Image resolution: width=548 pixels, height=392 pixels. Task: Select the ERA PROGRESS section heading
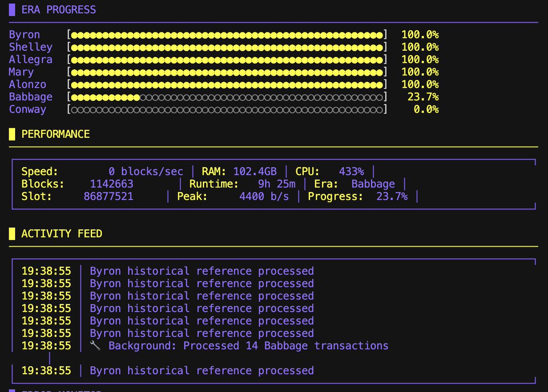[59, 10]
